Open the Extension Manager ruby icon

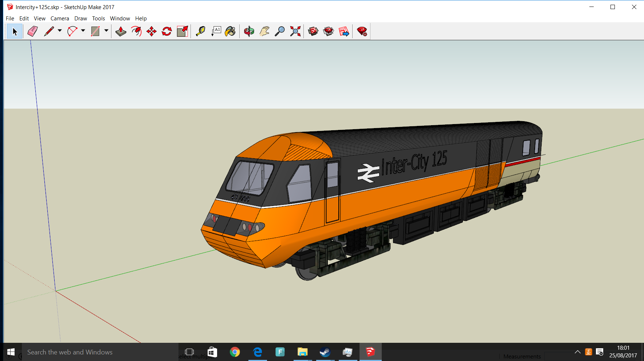pyautogui.click(x=362, y=31)
